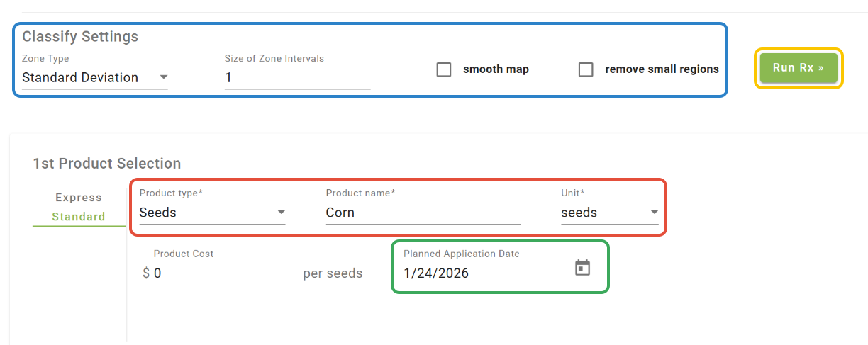Click the 'per seeds' cost suffix
This screenshot has width=868, height=345.
click(x=333, y=273)
